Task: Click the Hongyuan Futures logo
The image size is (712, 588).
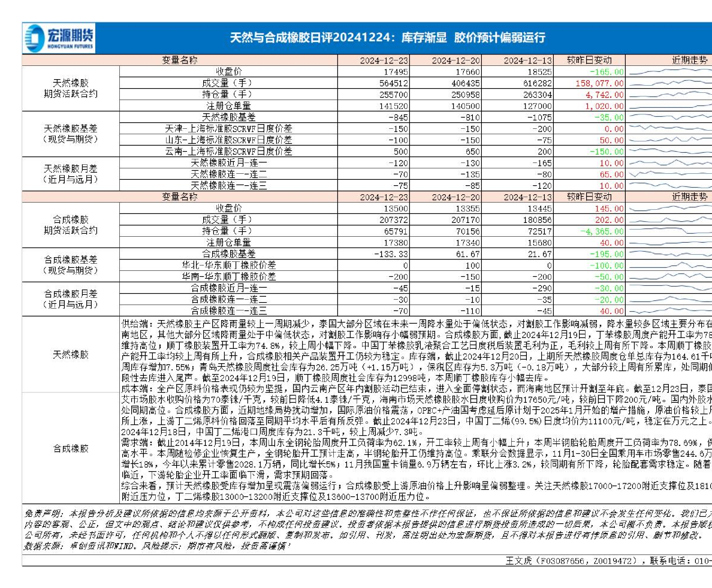Action: [59, 38]
